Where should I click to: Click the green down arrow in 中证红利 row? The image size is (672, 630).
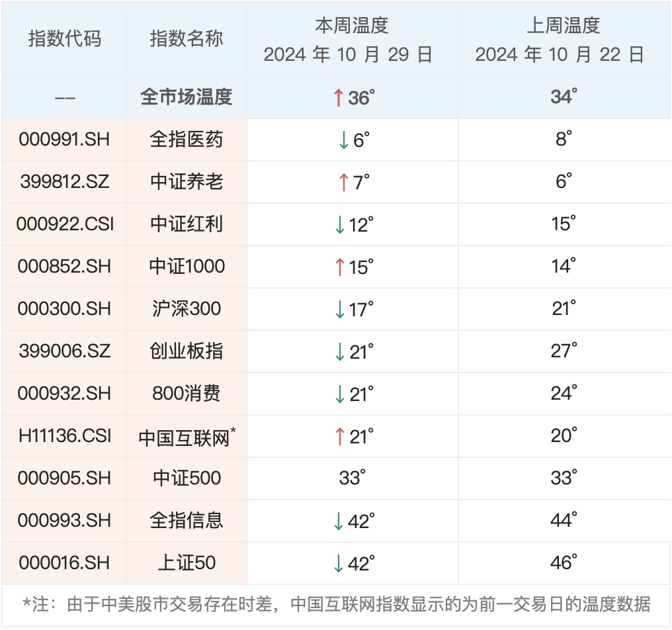pyautogui.click(x=339, y=224)
